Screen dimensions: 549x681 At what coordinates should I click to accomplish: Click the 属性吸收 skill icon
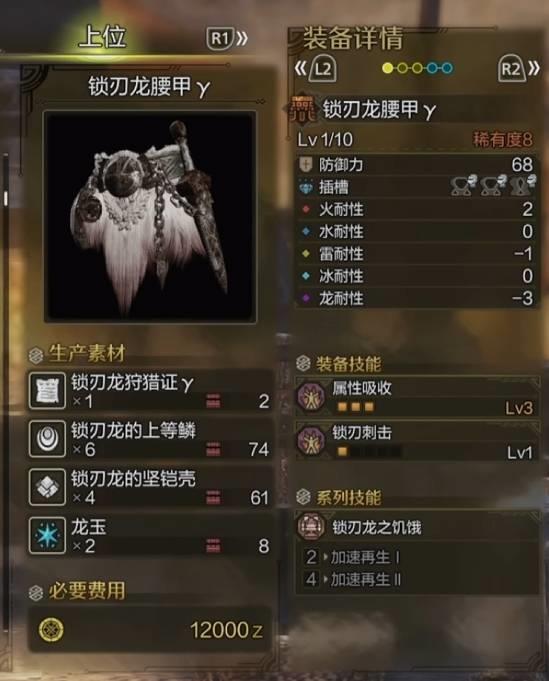click(x=311, y=396)
